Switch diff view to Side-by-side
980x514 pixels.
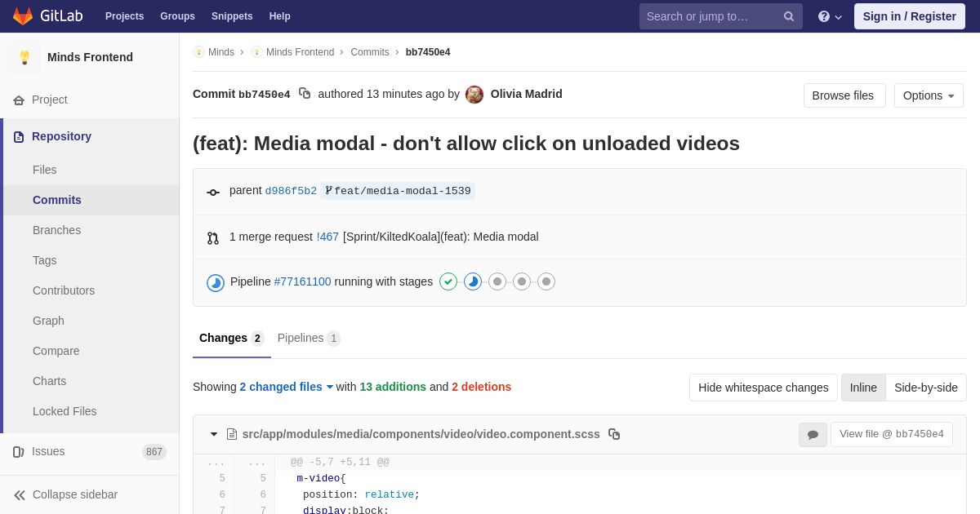(x=925, y=388)
